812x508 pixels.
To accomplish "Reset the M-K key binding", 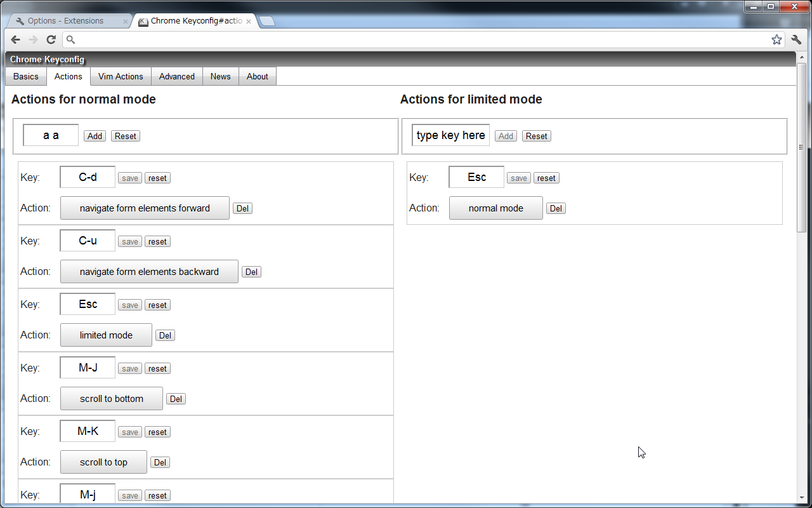I will (157, 432).
